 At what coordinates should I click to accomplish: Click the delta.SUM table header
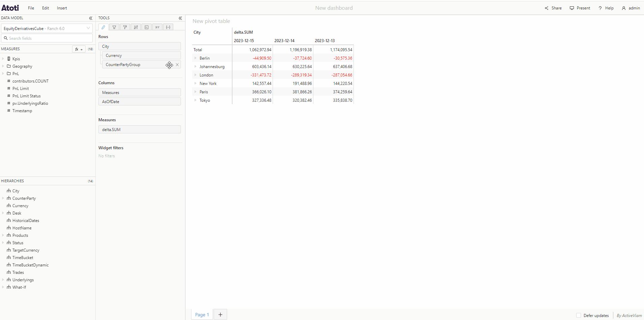click(x=243, y=32)
